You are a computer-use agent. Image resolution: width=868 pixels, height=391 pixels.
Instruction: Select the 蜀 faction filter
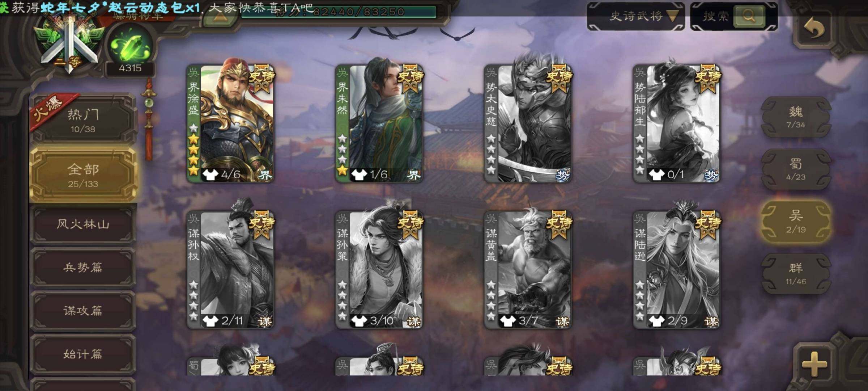pos(796,169)
